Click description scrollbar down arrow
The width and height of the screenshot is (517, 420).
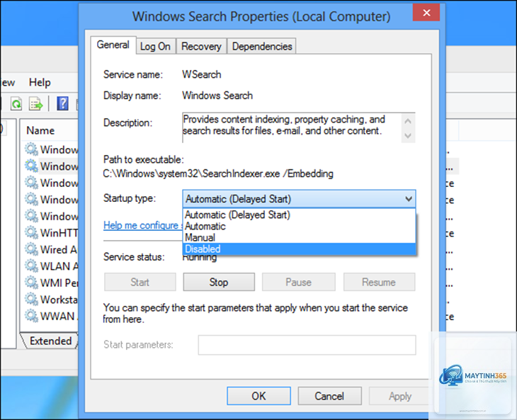[408, 135]
